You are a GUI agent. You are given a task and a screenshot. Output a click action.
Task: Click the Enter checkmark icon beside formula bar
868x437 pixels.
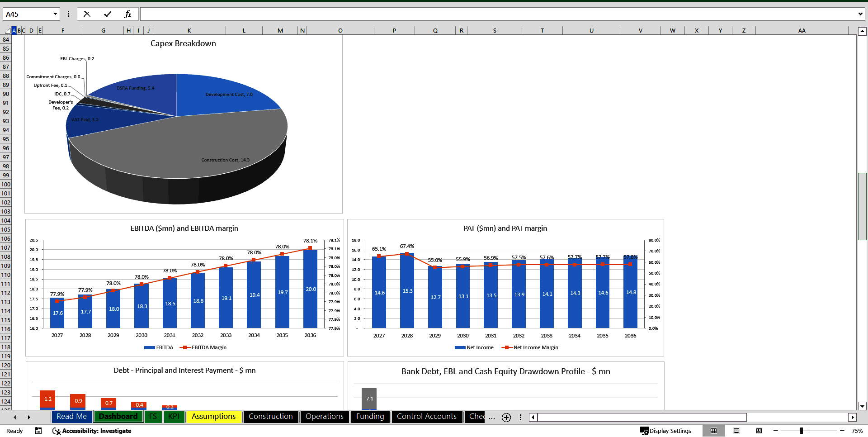pyautogui.click(x=108, y=14)
